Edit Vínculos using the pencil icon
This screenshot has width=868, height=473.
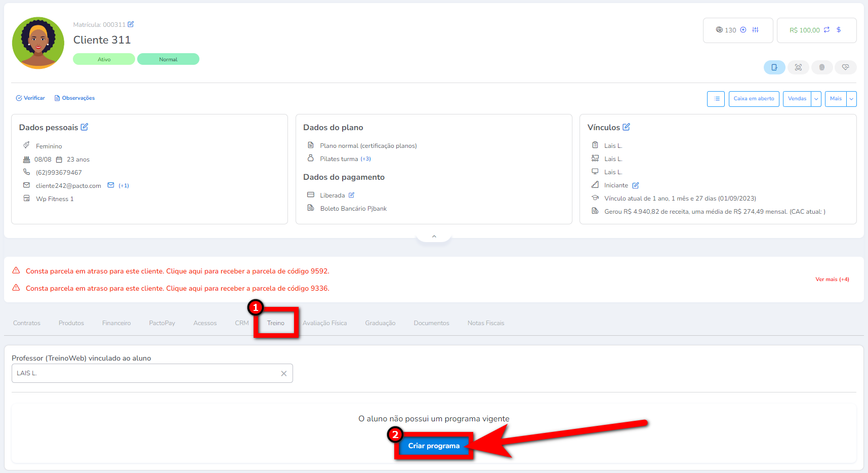click(x=626, y=127)
